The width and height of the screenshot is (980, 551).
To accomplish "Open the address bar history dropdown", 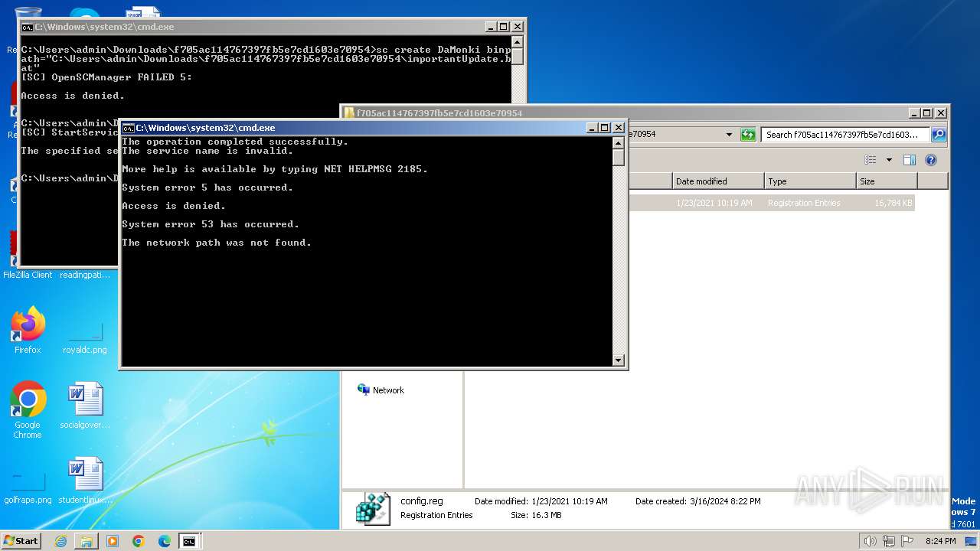I will (x=729, y=135).
